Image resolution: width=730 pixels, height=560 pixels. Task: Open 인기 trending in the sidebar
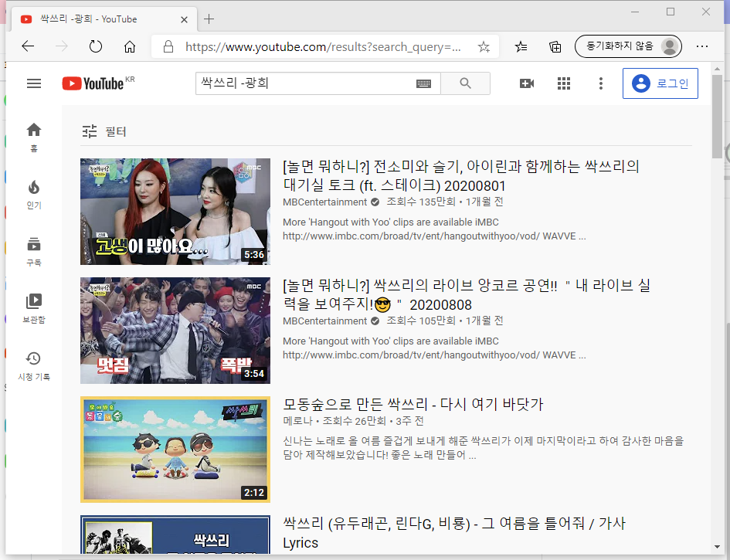click(x=34, y=195)
